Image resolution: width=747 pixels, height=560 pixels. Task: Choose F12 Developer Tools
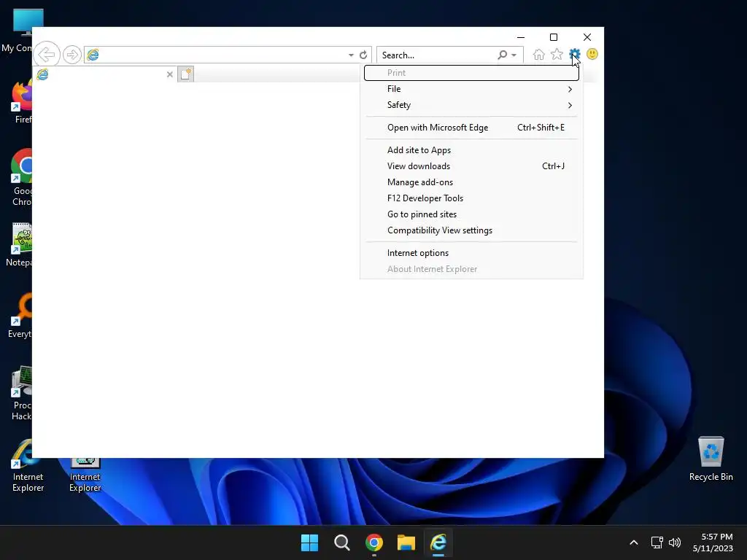click(471, 198)
